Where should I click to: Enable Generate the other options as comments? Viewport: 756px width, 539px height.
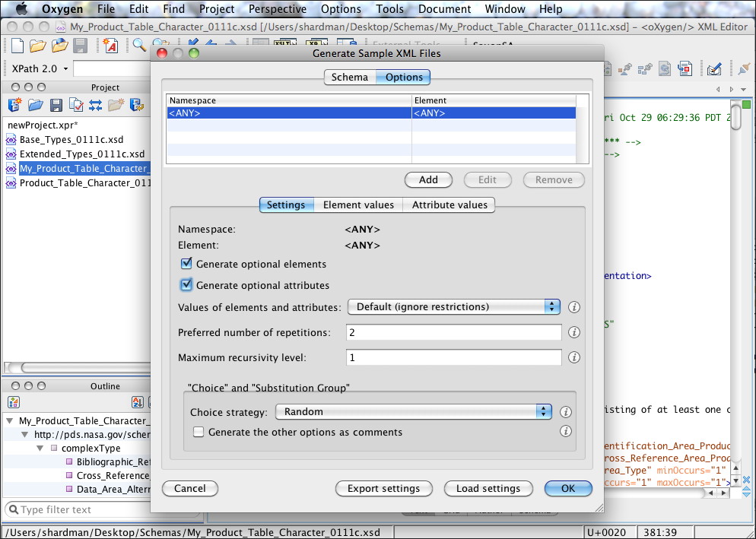coord(199,432)
